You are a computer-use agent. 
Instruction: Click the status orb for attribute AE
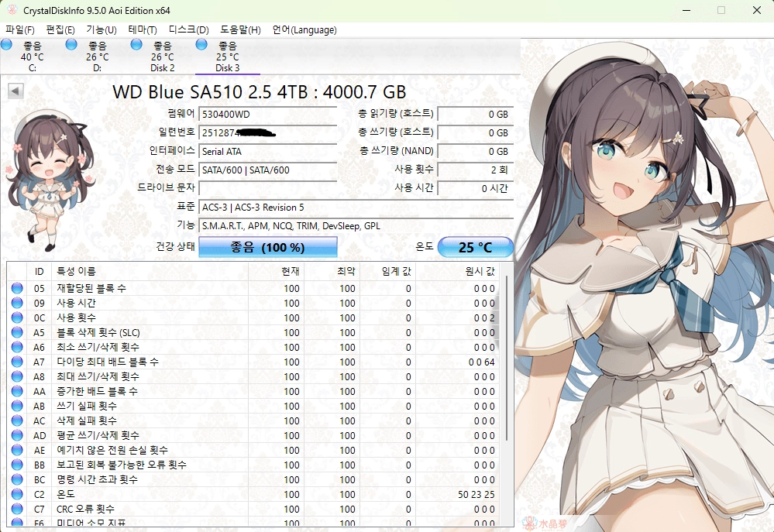pos(17,450)
